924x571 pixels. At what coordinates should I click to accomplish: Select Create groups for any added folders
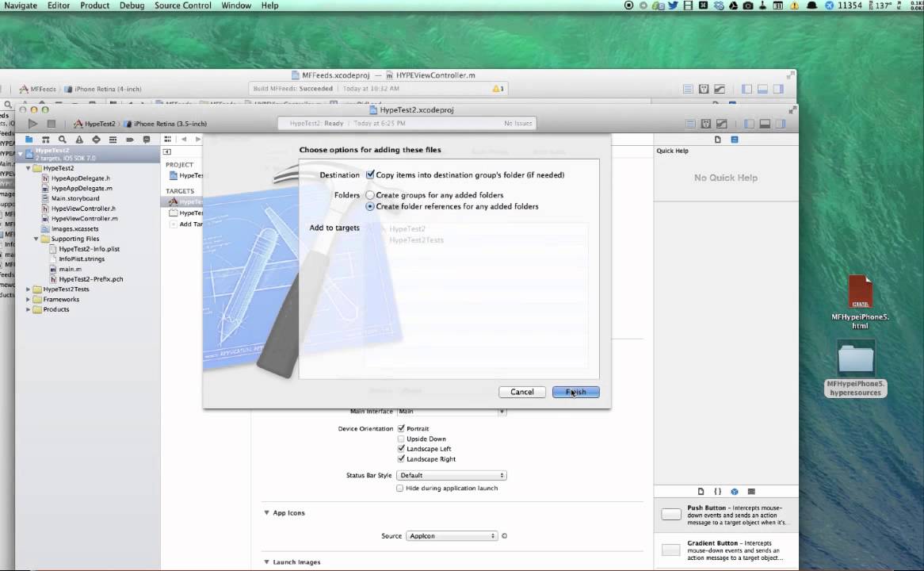point(370,195)
